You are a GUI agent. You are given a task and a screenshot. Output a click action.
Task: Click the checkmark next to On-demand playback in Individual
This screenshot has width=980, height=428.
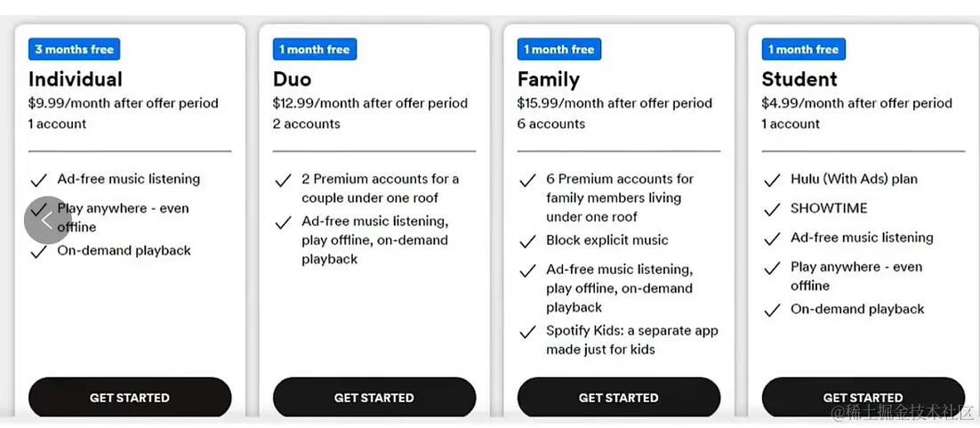[x=39, y=252]
